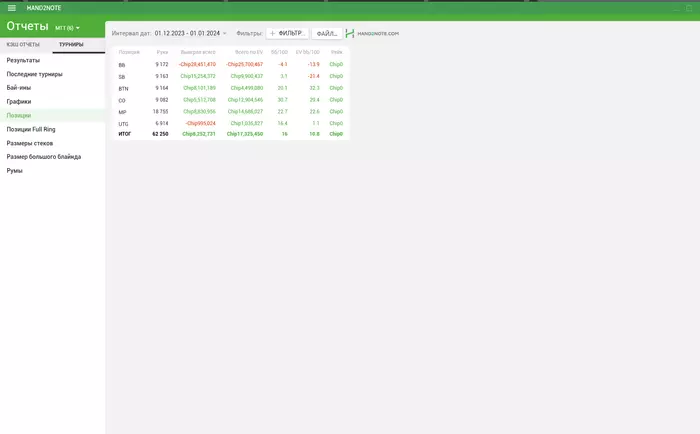The width and height of the screenshot is (700, 434).
Task: Click the 30.7 bb/100 cell
Action: coord(282,100)
